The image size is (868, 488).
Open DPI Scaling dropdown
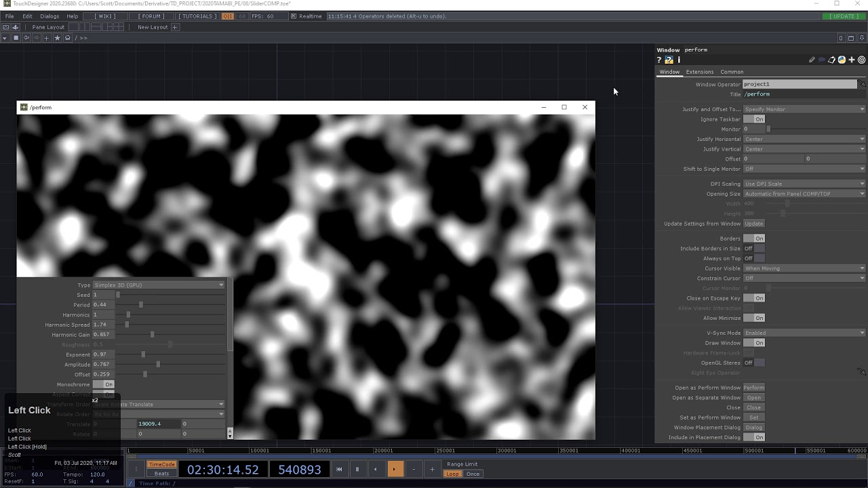pyautogui.click(x=804, y=184)
